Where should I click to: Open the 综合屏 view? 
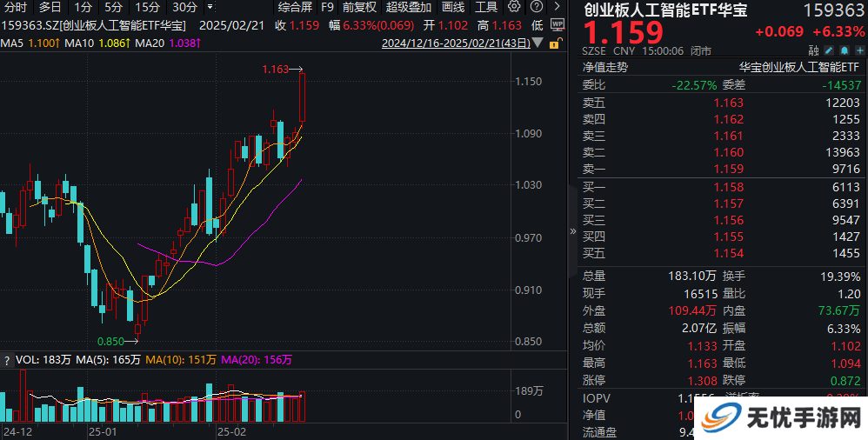[295, 7]
